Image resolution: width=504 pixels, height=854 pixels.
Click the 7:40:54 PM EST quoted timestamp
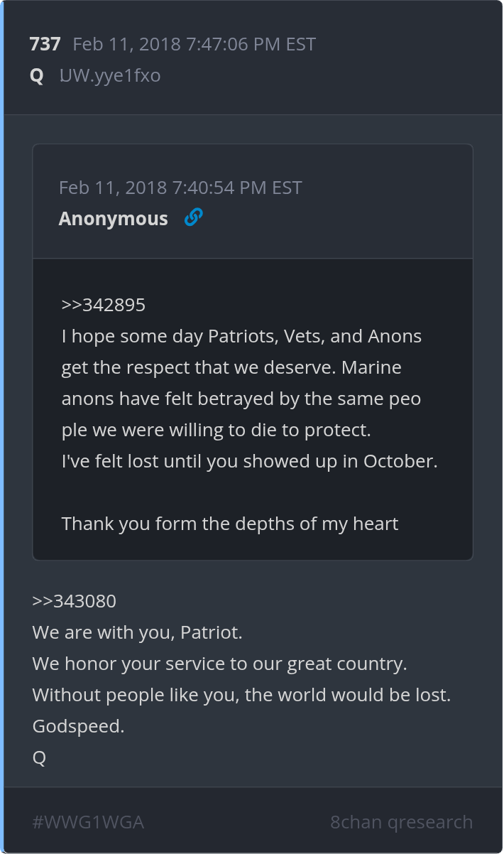pyautogui.click(x=180, y=188)
